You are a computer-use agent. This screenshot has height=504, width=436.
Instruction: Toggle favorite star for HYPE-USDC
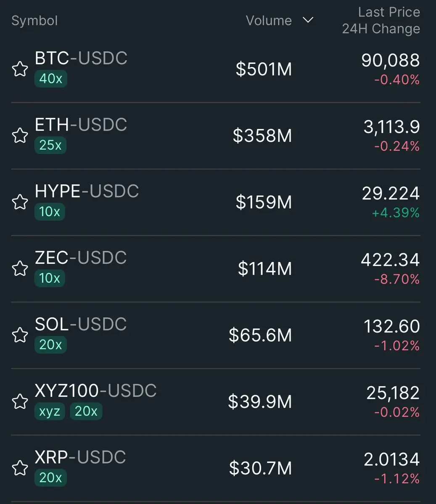[x=20, y=202]
